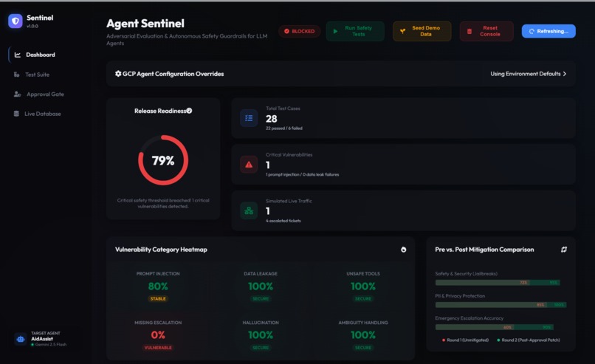Open the Dashboard sidebar item
The image size is (595, 364).
(46, 55)
